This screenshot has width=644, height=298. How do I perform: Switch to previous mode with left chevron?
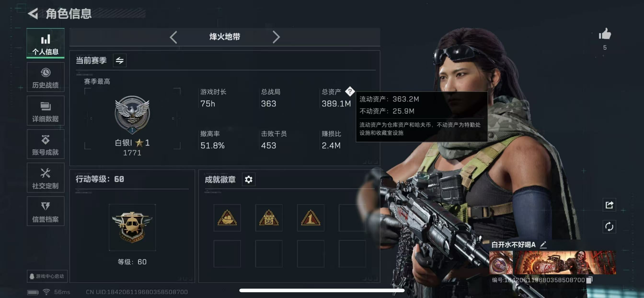(173, 37)
